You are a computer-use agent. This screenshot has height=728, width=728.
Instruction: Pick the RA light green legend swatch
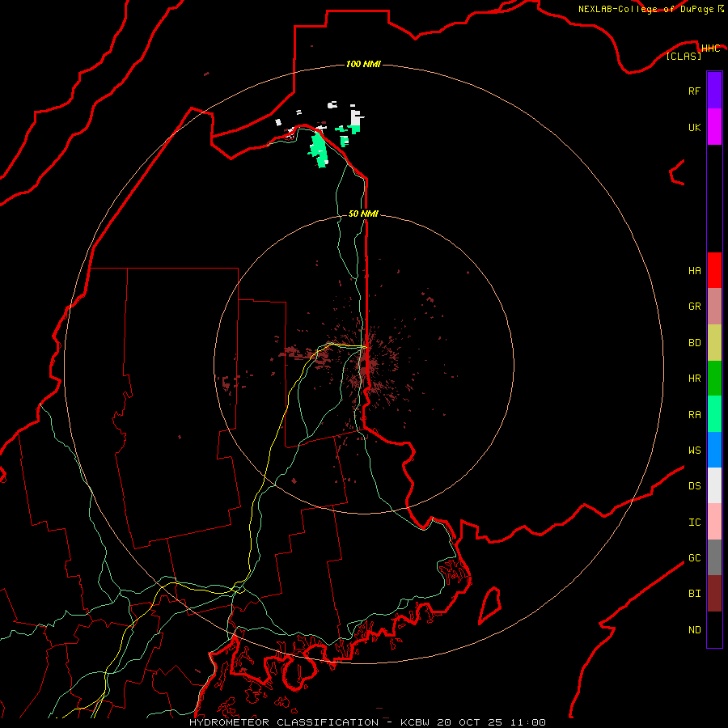pos(714,414)
